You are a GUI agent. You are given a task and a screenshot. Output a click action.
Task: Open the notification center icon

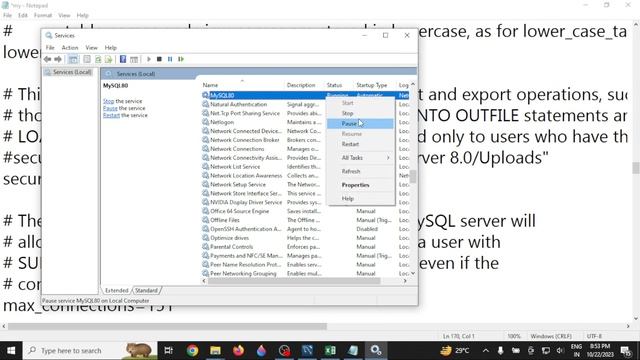coord(626,350)
